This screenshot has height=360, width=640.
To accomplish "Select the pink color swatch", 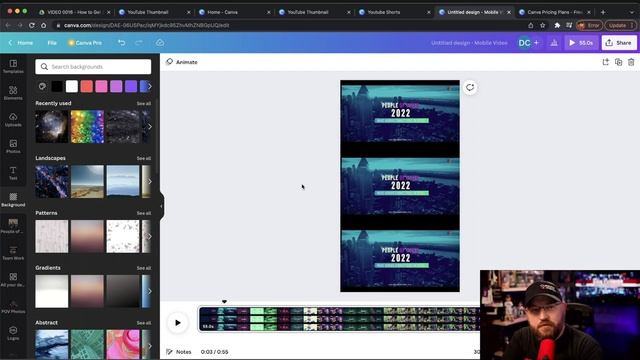I will 101,86.
